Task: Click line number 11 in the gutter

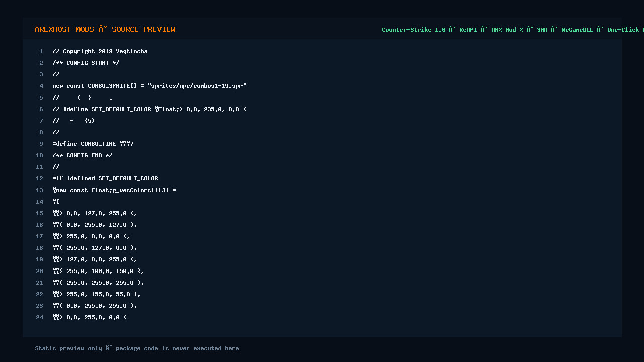Action: (39, 167)
